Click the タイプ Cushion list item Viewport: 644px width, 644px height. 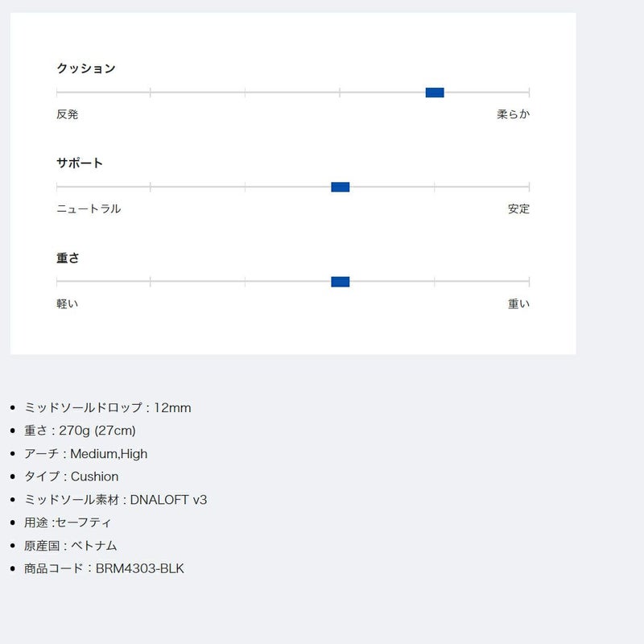72,476
